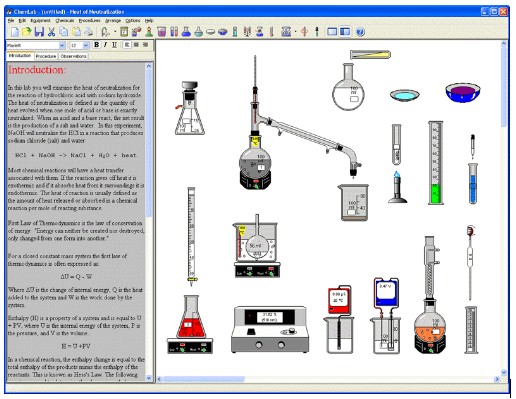516x399 pixels.
Task: Open the font name dropdown
Action: pos(62,45)
